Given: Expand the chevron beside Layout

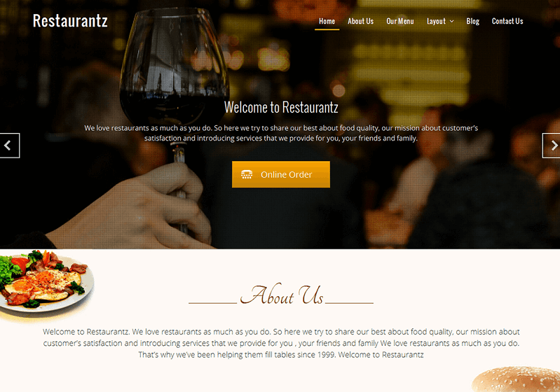Looking at the screenshot, I should point(452,22).
